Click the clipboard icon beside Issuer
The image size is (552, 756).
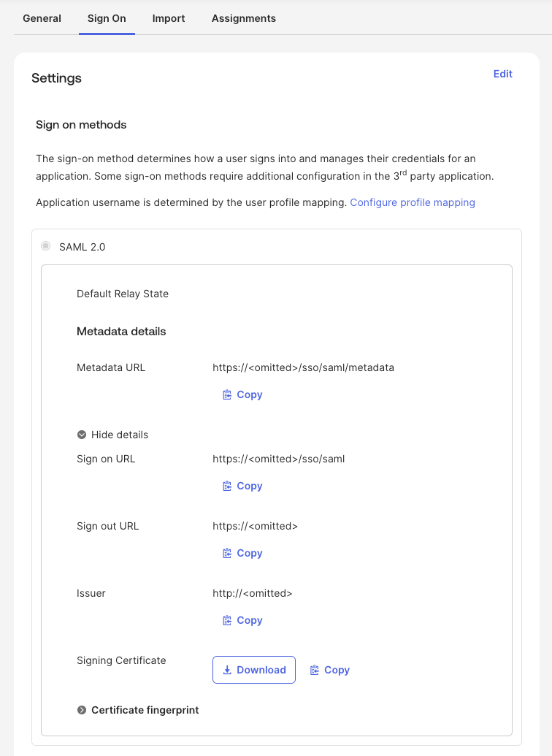pos(227,620)
